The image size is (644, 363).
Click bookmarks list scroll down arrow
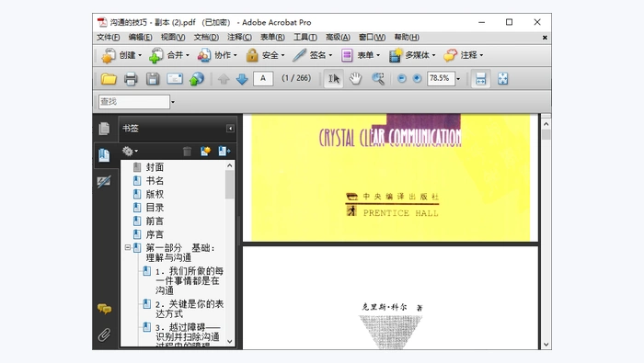pos(230,341)
